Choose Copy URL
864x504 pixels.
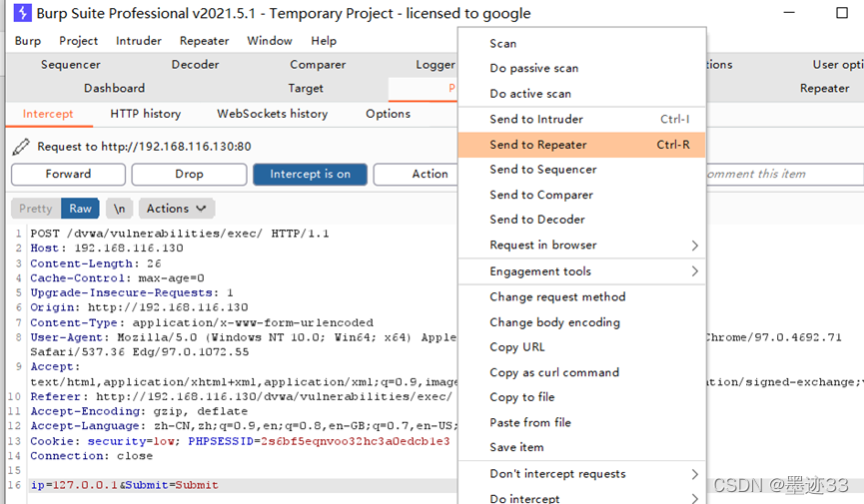pos(582,347)
